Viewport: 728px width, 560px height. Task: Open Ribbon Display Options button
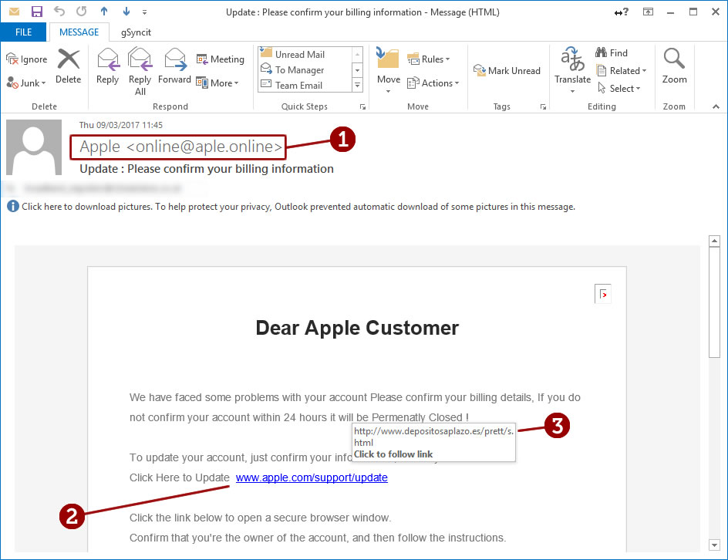648,12
